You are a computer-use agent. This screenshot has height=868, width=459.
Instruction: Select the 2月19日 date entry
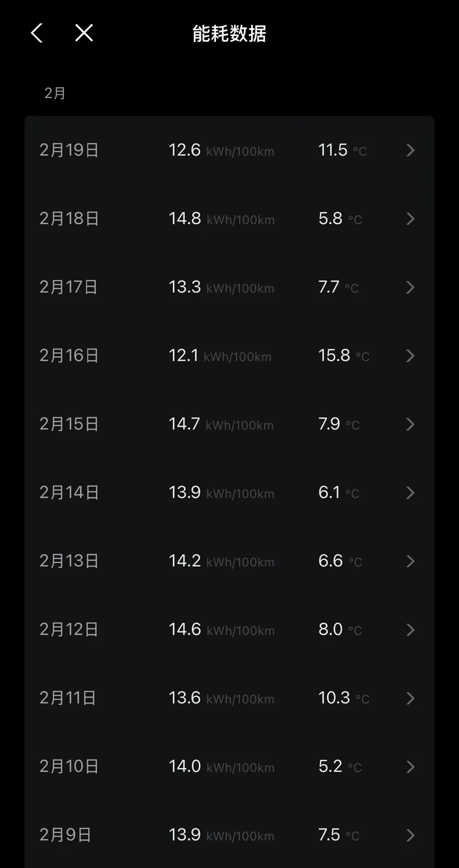point(69,151)
